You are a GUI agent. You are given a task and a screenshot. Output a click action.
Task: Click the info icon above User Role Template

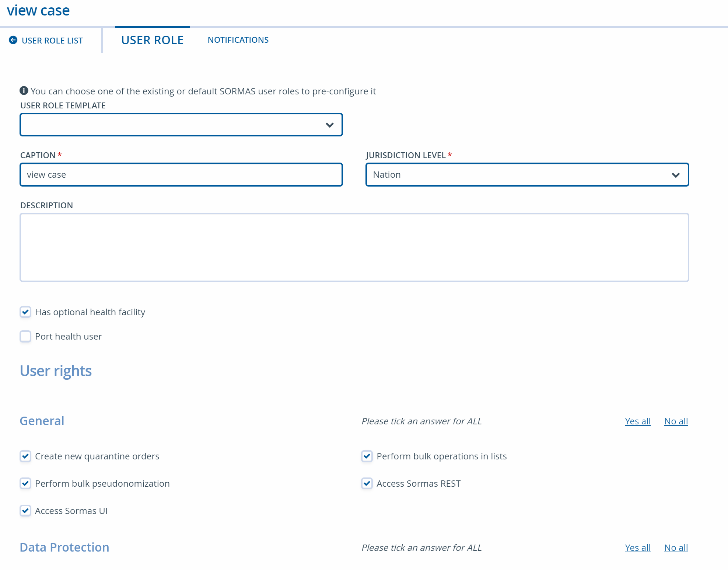24,91
